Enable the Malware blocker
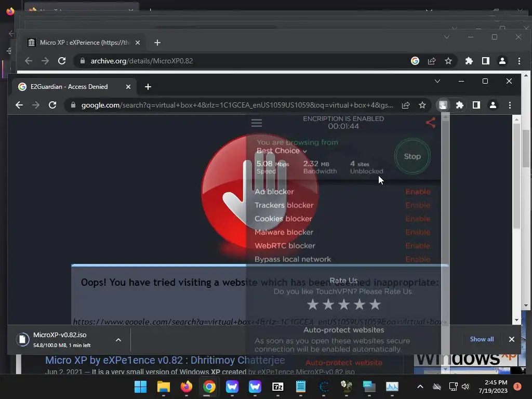 418,232
